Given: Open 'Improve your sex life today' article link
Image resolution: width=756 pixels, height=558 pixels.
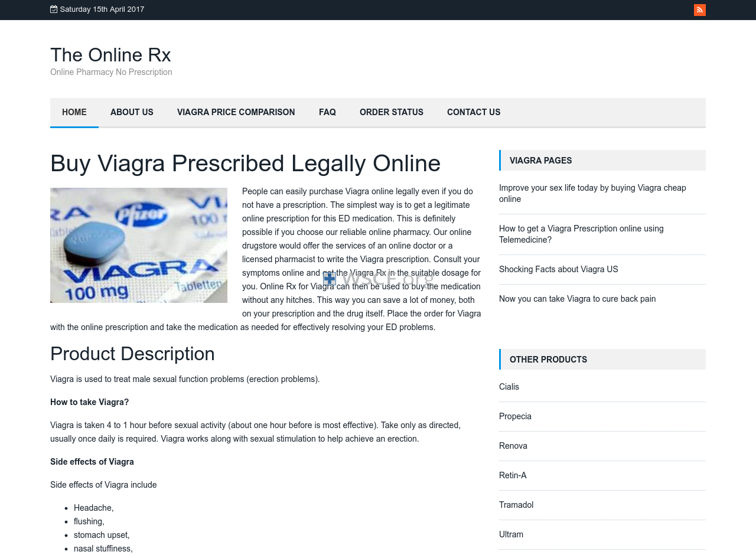Looking at the screenshot, I should (x=592, y=194).
